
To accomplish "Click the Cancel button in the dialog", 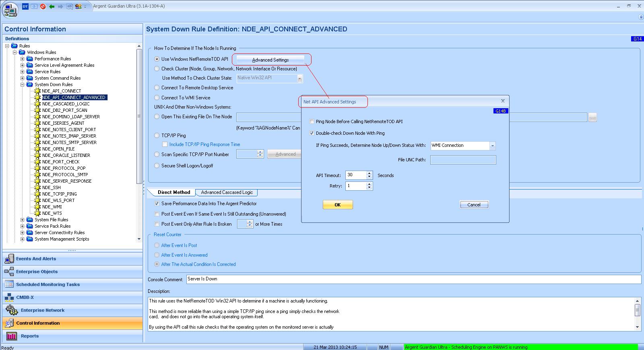I will coord(474,205).
